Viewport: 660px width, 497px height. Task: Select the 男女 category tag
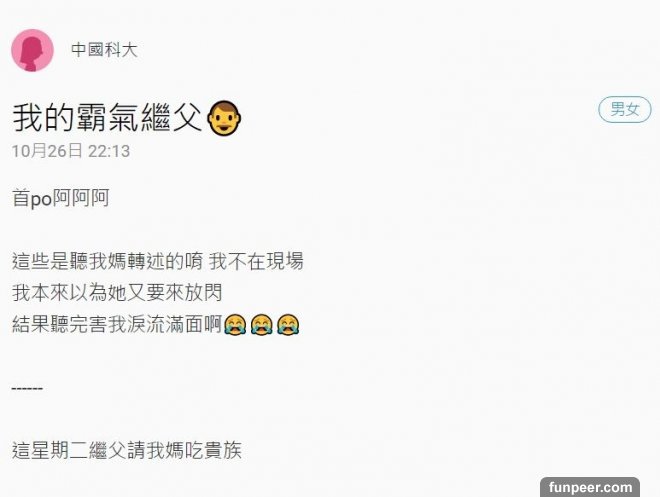(x=625, y=109)
